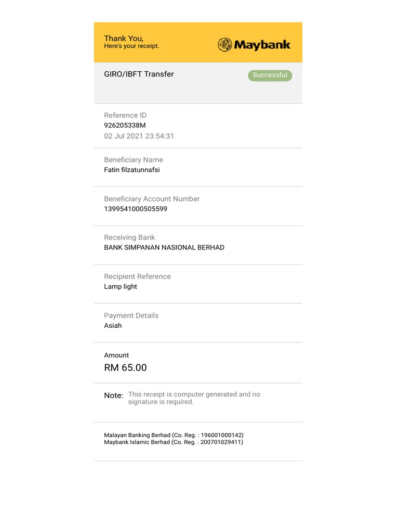Click the amount RM 65.00

[x=125, y=368]
